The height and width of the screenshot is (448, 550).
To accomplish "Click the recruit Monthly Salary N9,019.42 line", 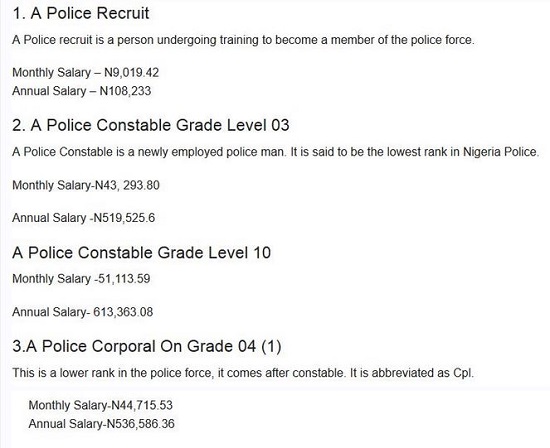I will [86, 73].
